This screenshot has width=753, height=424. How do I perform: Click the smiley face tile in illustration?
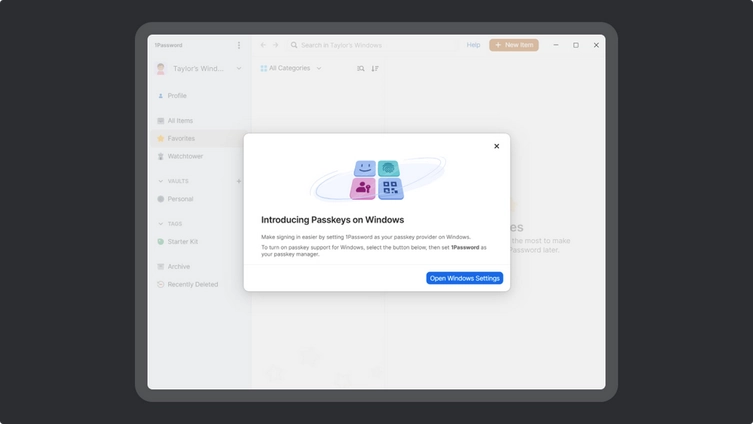(x=364, y=168)
